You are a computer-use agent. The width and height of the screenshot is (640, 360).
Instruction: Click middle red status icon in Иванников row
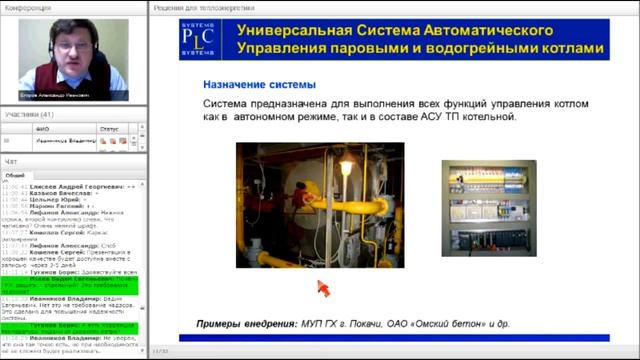coord(113,141)
